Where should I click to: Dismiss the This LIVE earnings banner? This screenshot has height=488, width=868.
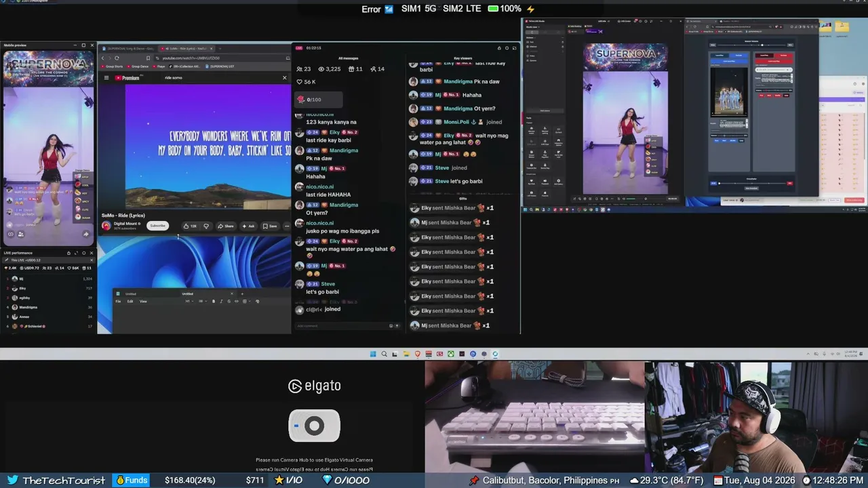91,260
